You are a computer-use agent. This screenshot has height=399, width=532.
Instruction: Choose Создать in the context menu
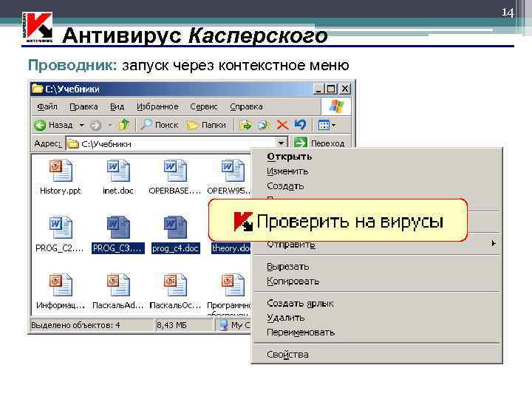(377, 186)
